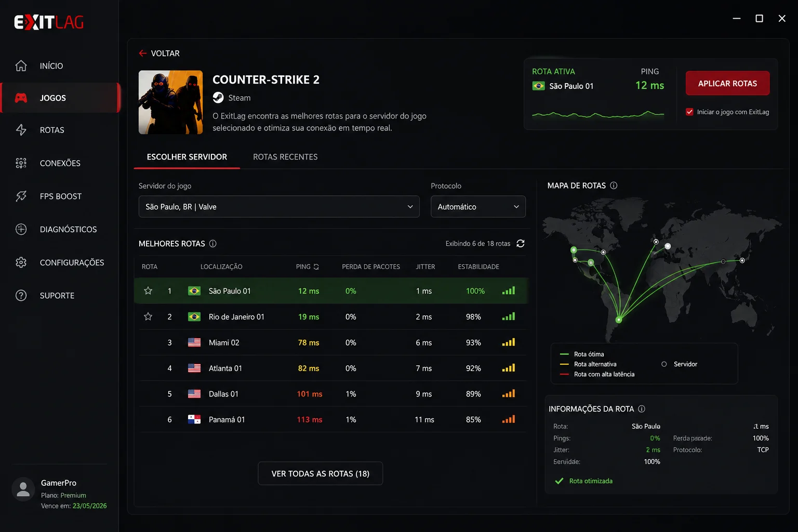This screenshot has width=798, height=532.
Task: Click the signal bars for Panamá 01
Action: point(509,419)
